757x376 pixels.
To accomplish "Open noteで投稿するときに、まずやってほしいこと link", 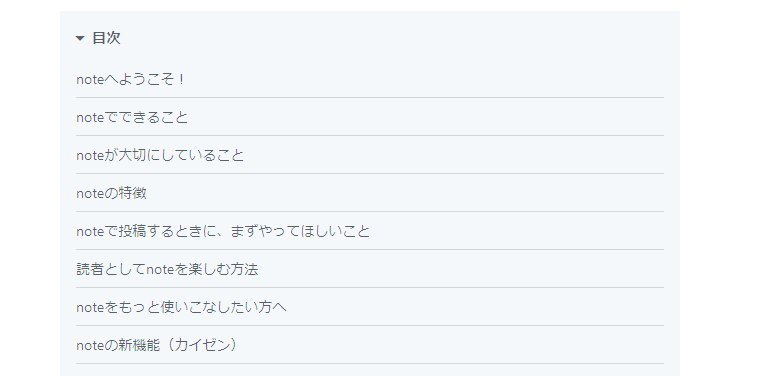I will (223, 231).
